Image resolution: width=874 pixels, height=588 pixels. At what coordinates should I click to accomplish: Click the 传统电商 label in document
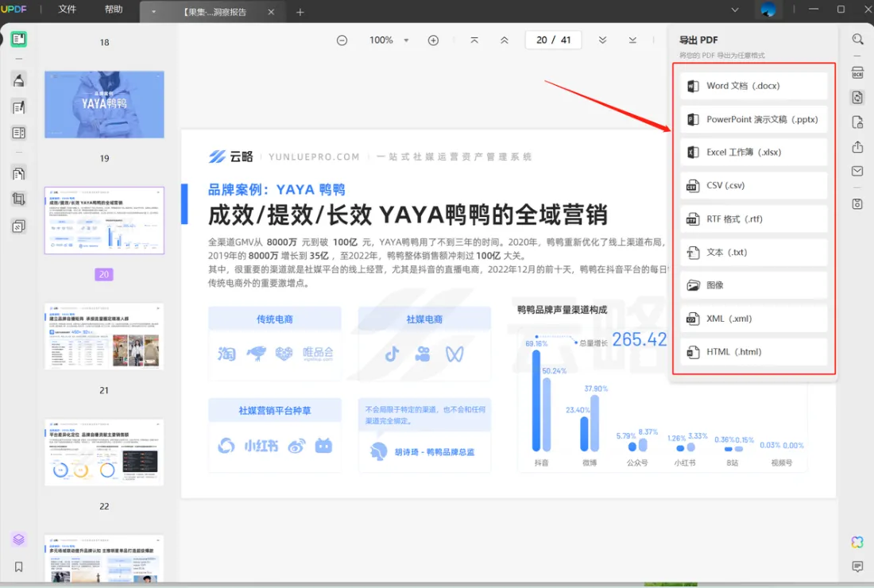click(x=274, y=319)
